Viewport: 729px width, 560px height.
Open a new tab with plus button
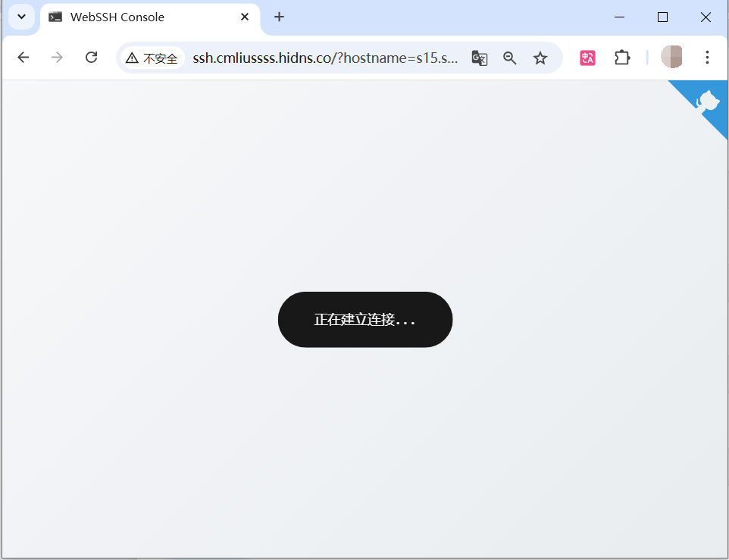tap(279, 17)
